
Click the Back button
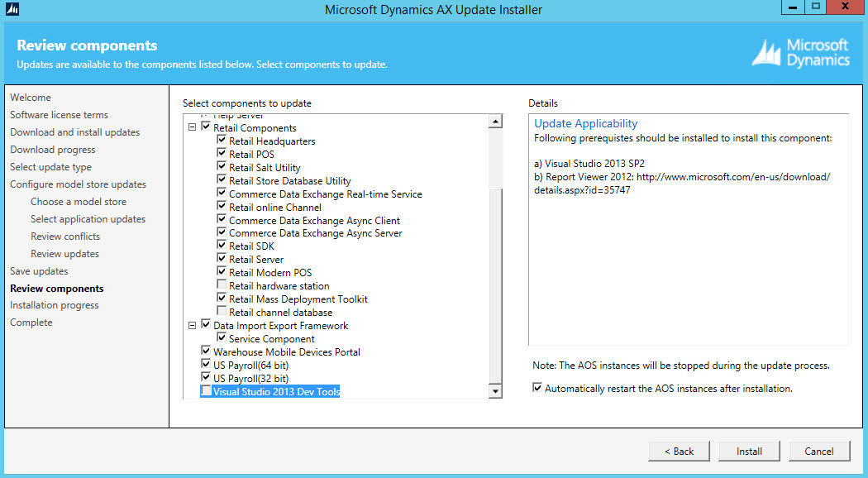point(679,451)
